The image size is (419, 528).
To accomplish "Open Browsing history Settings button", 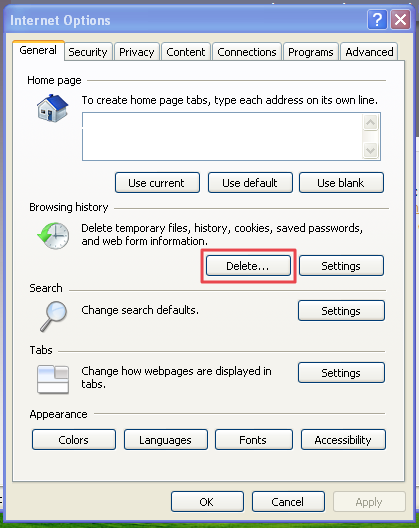I will point(341,266).
